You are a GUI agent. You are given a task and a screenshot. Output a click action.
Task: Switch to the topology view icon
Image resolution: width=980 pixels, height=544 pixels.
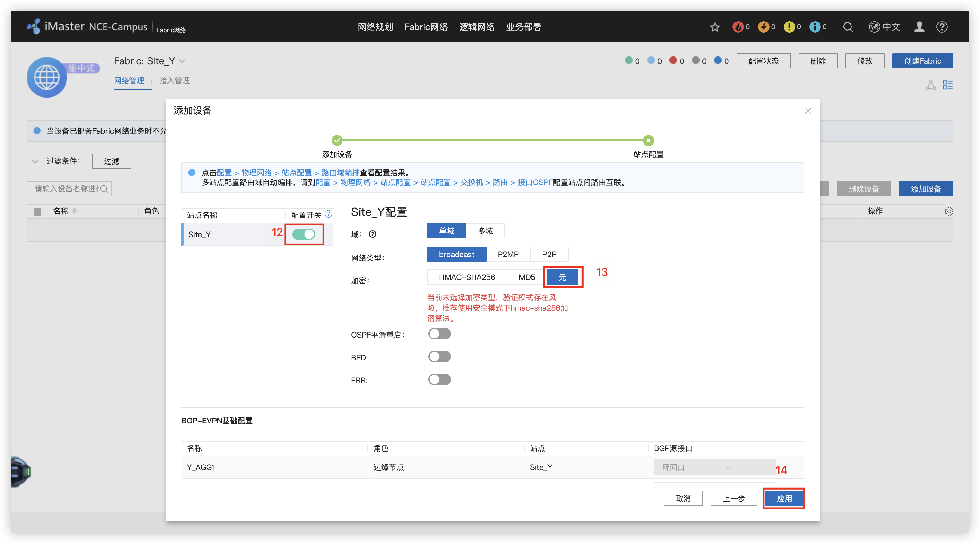click(931, 85)
